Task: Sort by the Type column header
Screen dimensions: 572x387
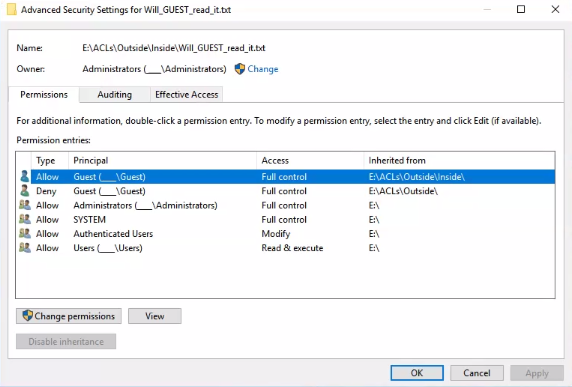Action: [50, 160]
